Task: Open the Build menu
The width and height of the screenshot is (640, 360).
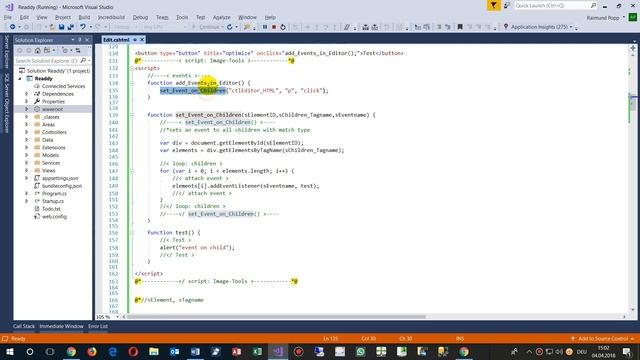Action: point(84,18)
